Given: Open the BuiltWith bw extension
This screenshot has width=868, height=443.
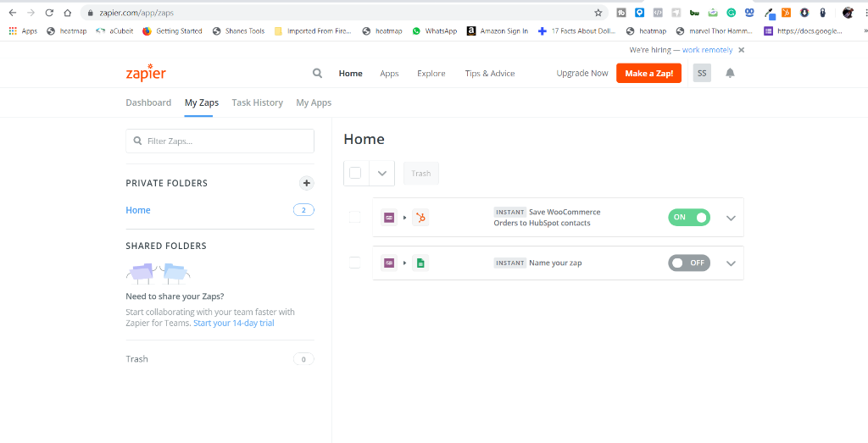Looking at the screenshot, I should click(694, 12).
